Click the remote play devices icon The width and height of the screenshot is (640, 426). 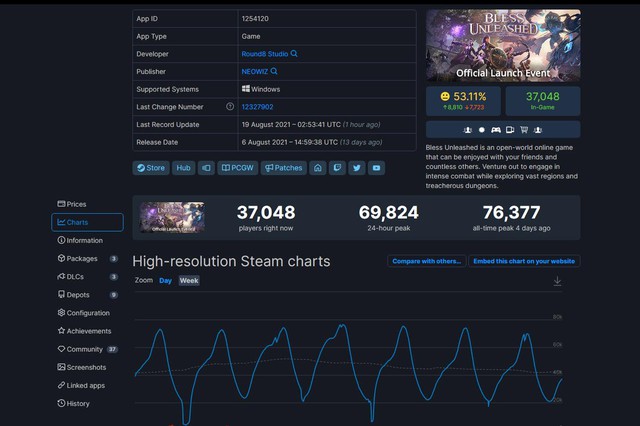[510, 130]
